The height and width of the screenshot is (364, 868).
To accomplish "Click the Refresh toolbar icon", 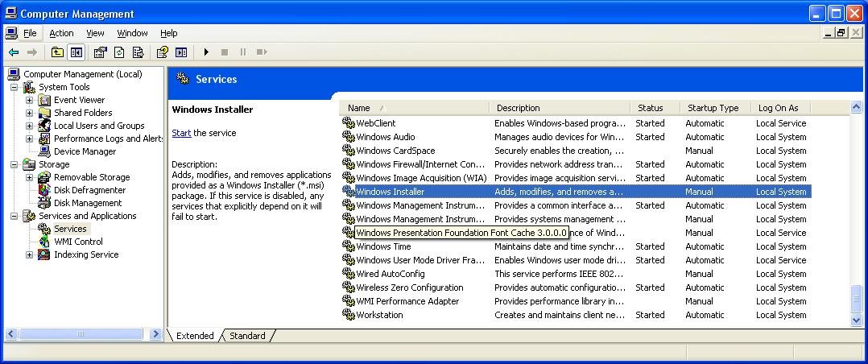I will click(x=119, y=52).
